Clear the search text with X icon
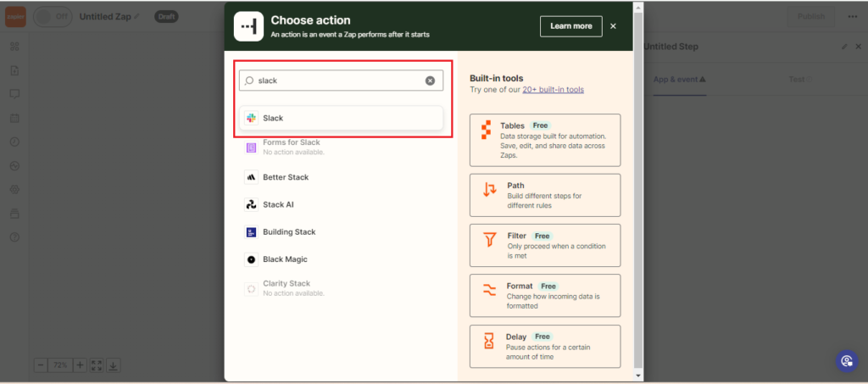This screenshot has width=868, height=384. point(430,81)
